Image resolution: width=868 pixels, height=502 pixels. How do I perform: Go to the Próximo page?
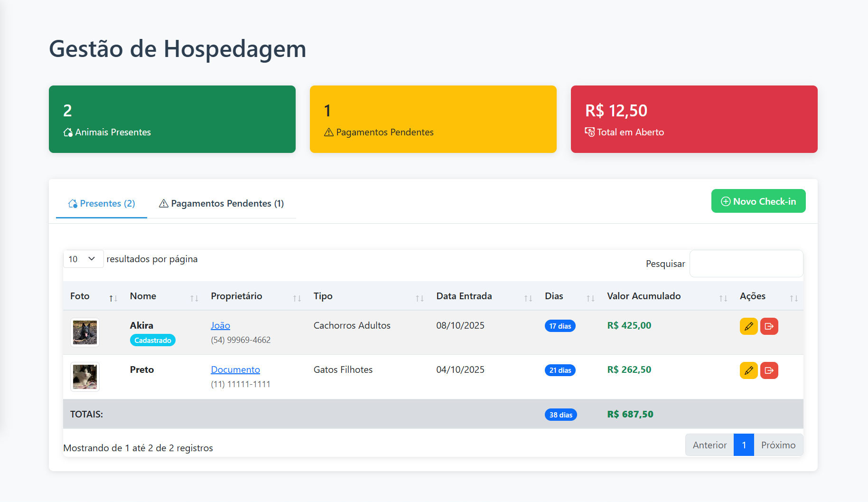[778, 445]
